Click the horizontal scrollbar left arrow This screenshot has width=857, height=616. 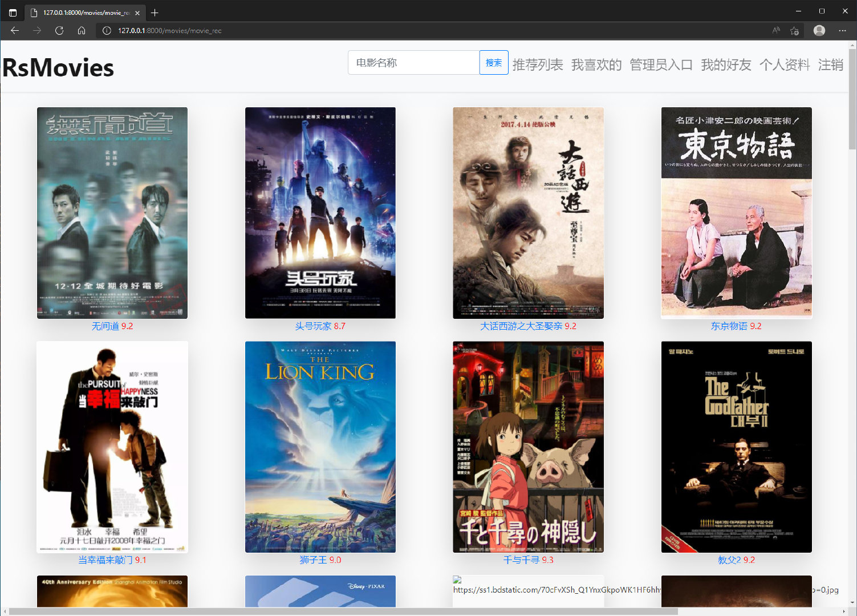pyautogui.click(x=5, y=611)
